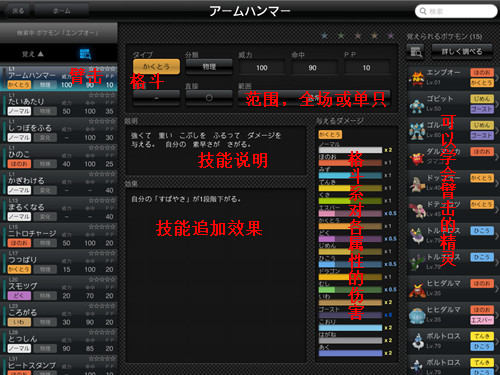
Task: Toggle the かくとう type button
Action: pyautogui.click(x=156, y=67)
